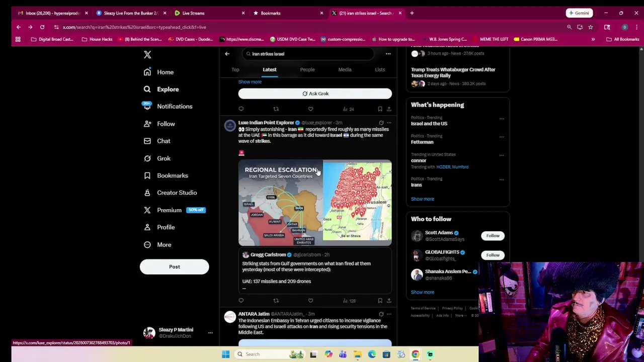Open the Follow page in the sidebar

tap(159, 124)
